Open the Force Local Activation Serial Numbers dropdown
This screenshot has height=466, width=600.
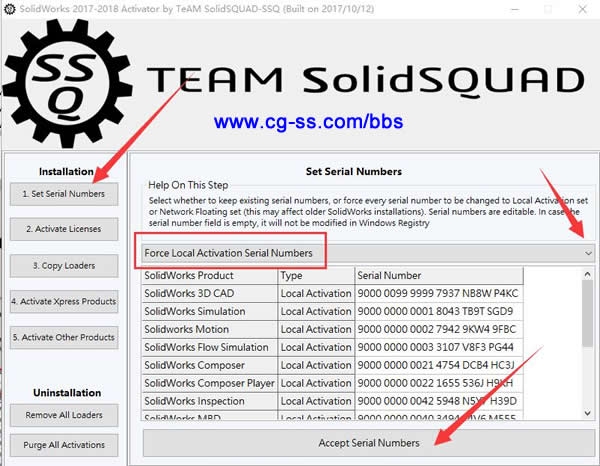click(x=367, y=254)
